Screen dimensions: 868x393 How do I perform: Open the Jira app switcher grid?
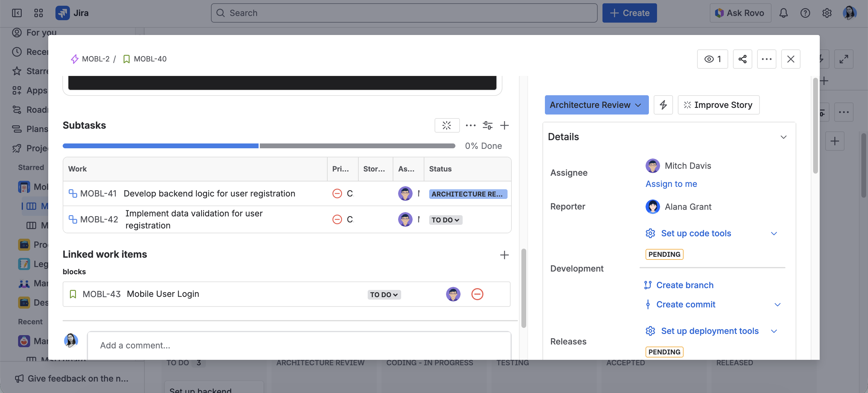pyautogui.click(x=38, y=13)
